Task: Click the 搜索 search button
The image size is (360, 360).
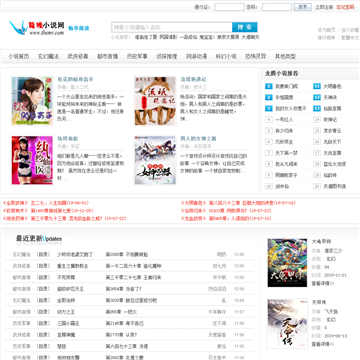Action: click(245, 27)
